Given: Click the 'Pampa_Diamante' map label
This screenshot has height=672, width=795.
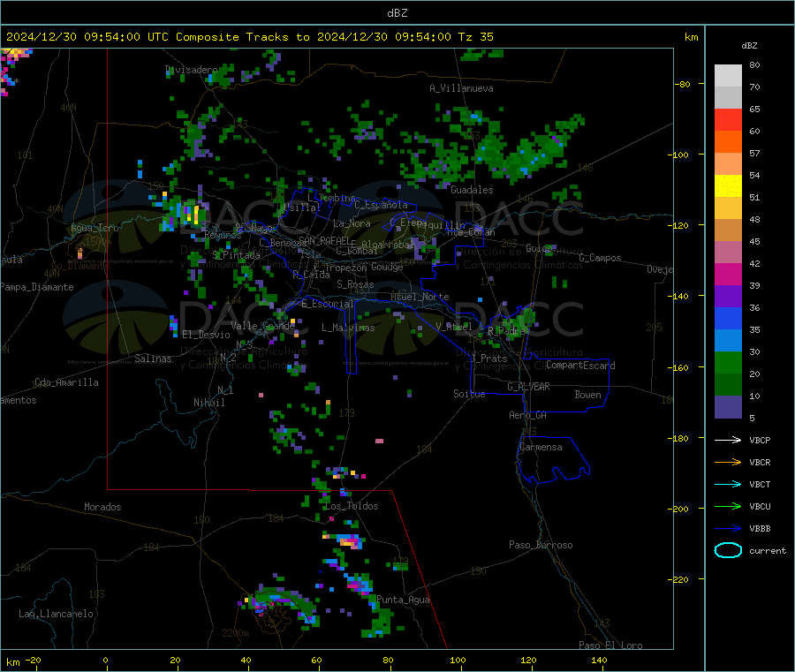Looking at the screenshot, I should tap(37, 287).
